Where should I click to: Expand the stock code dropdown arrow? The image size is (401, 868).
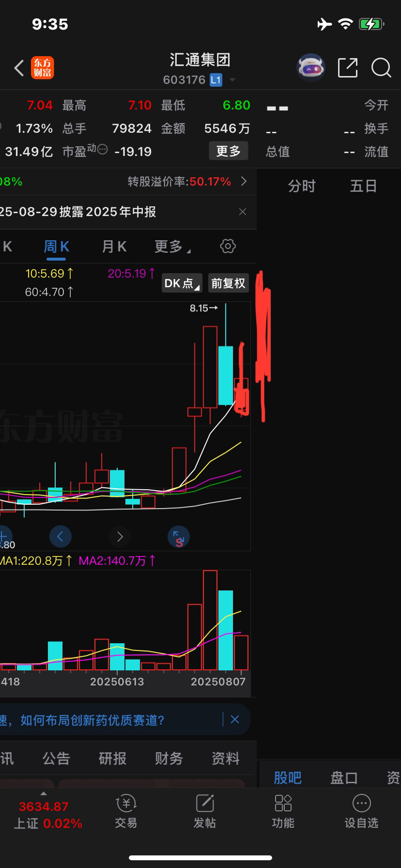click(x=232, y=80)
